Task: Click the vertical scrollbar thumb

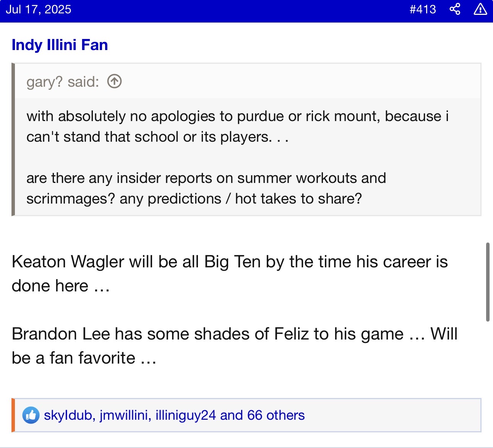Action: coord(488,282)
